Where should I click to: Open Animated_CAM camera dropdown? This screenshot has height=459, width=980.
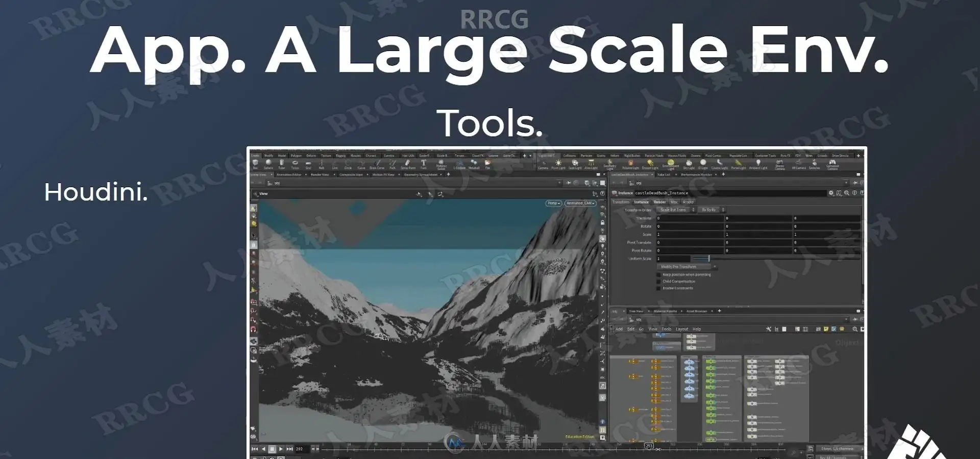(580, 203)
